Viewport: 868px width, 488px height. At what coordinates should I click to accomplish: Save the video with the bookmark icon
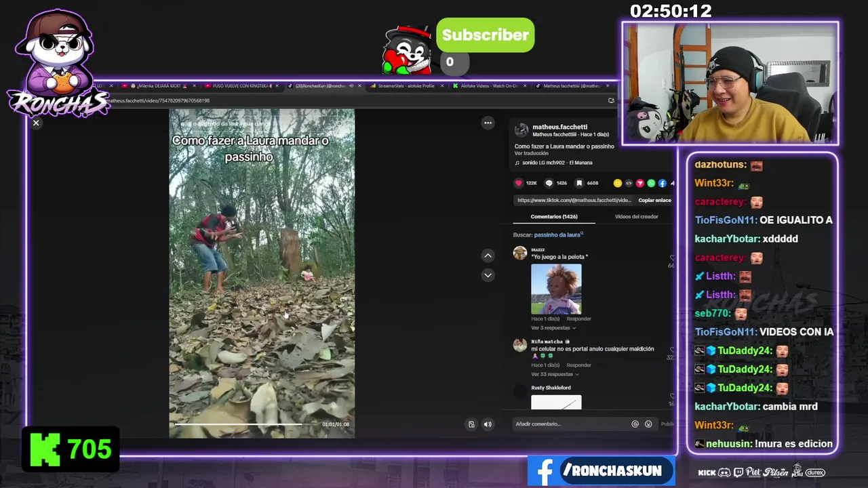click(x=579, y=183)
